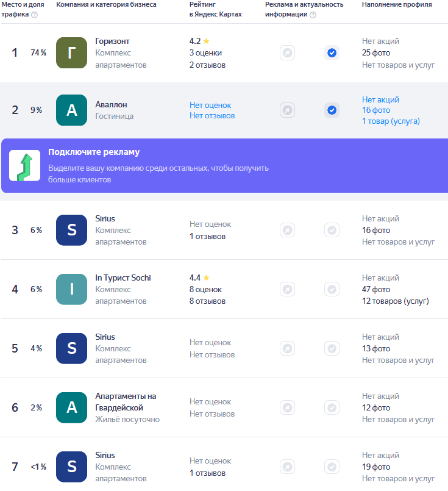The image size is (448, 491).
Task: Click the olive 'Г' avatar of Горизонт
Action: (72, 52)
